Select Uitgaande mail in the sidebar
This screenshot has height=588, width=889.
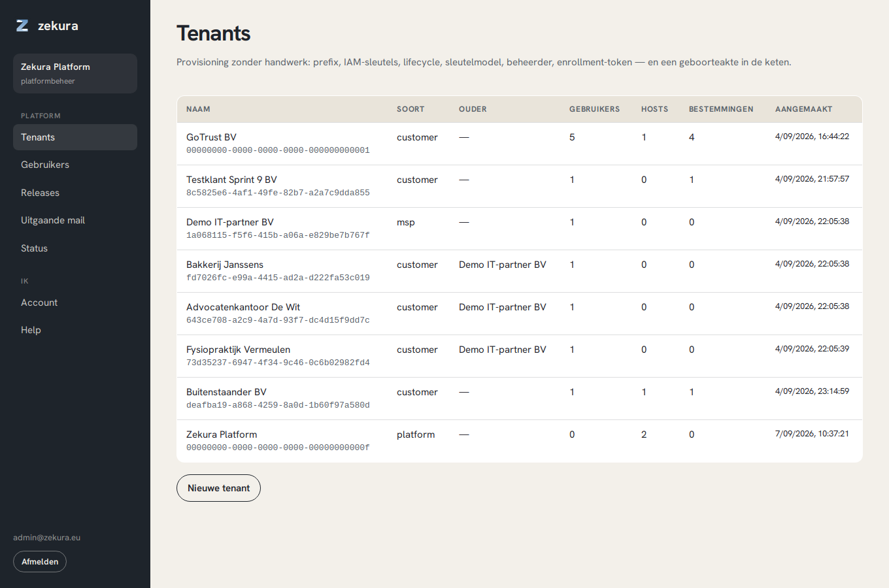pyautogui.click(x=75, y=220)
